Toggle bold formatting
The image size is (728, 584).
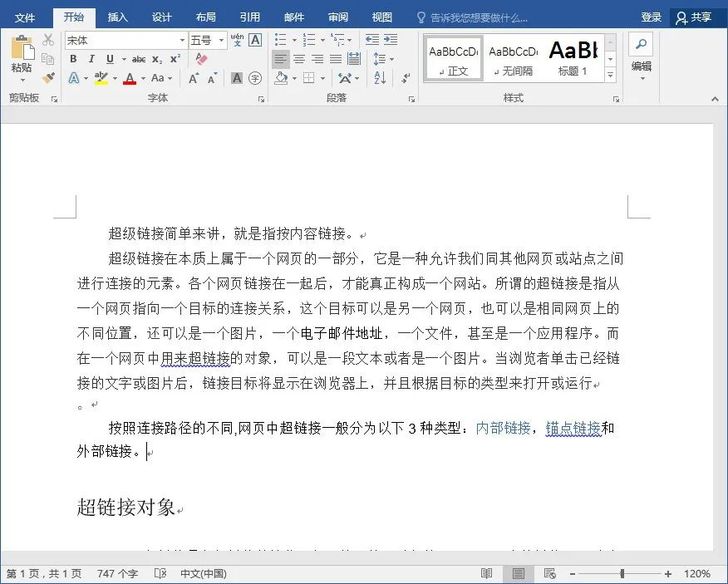pos(73,58)
